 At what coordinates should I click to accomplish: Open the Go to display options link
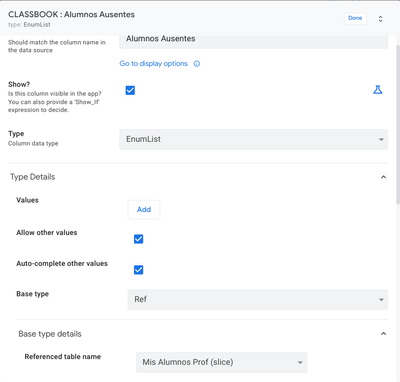coord(153,64)
